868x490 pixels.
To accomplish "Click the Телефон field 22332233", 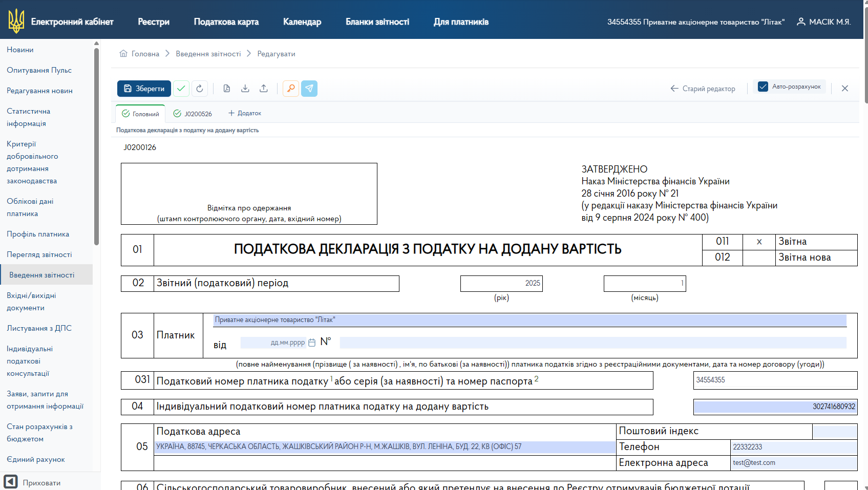I will tap(794, 447).
